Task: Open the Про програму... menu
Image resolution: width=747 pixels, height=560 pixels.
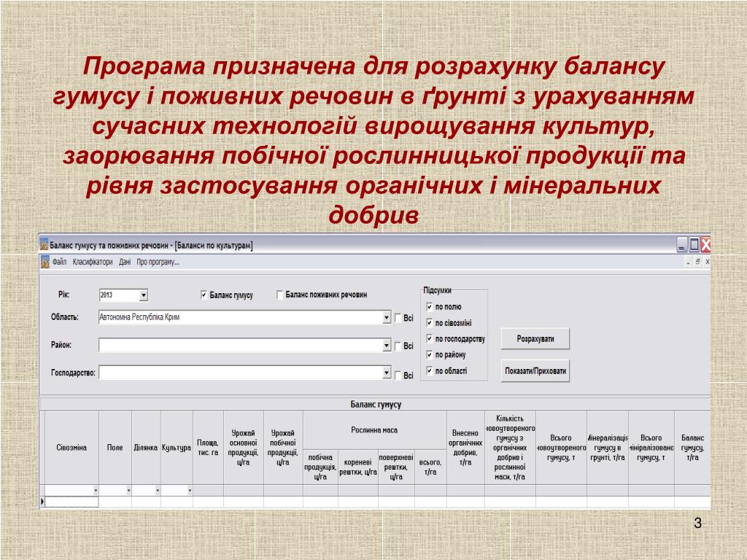Action: tap(158, 262)
